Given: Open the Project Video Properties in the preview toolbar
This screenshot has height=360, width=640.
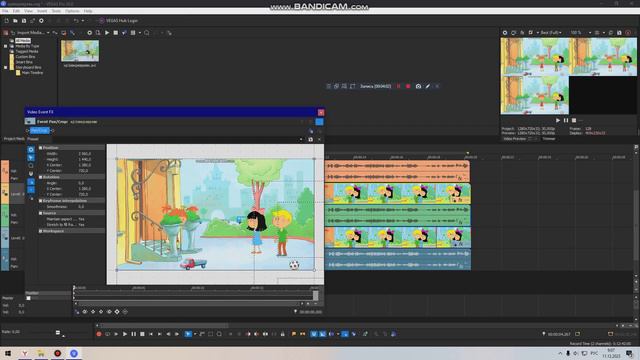Looking at the screenshot, I should (505, 33).
